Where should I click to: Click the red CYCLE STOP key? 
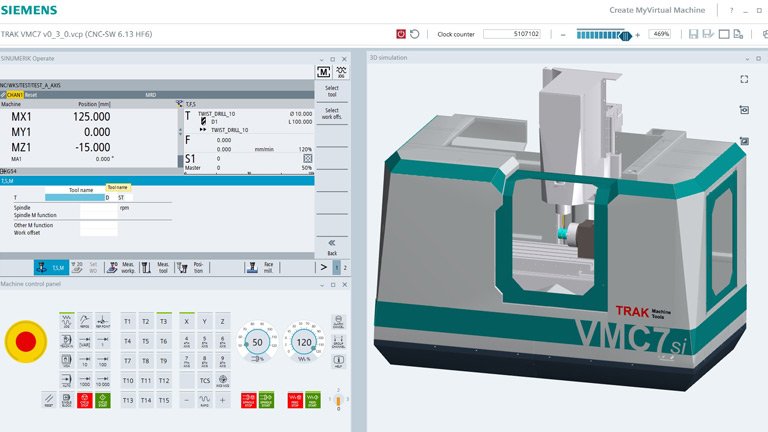coord(85,400)
